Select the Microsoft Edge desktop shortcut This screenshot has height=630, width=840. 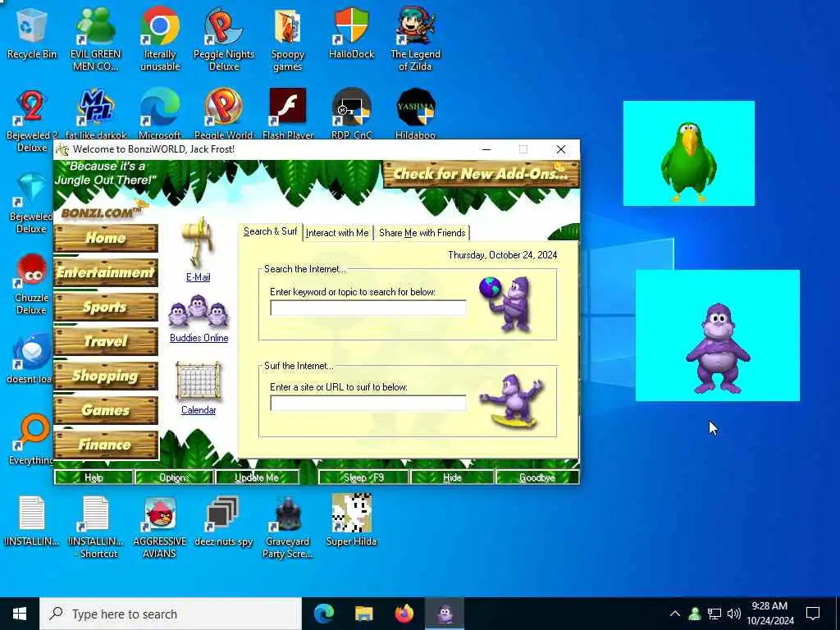click(x=160, y=113)
